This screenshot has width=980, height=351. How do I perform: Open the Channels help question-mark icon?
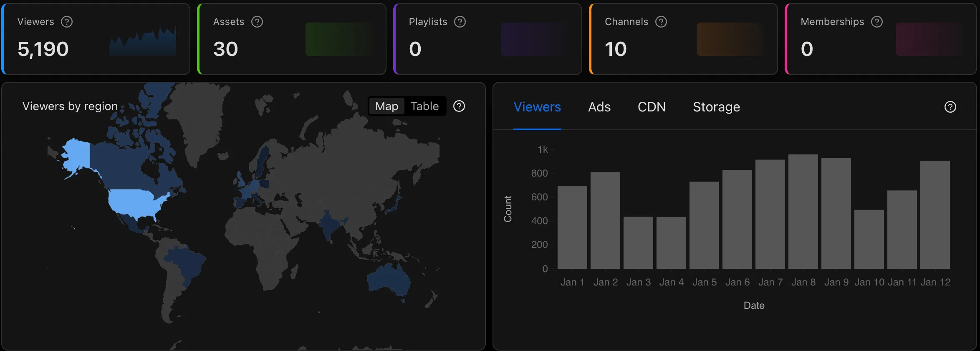tap(661, 22)
